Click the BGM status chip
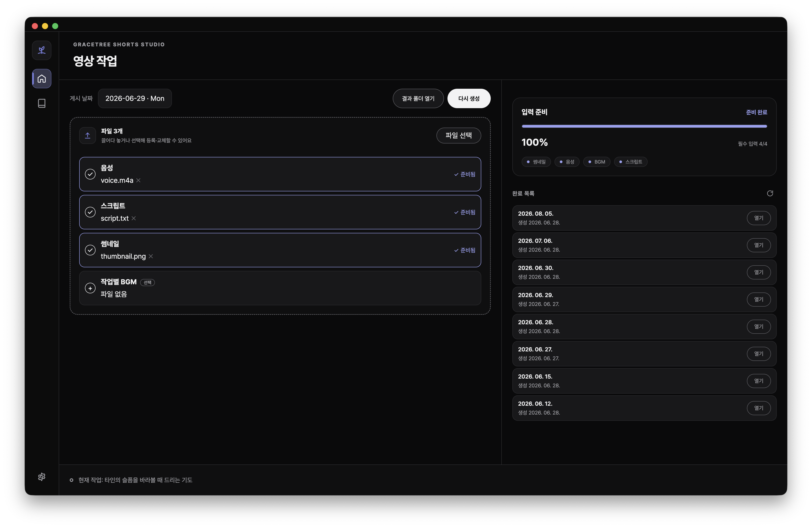 pos(597,162)
